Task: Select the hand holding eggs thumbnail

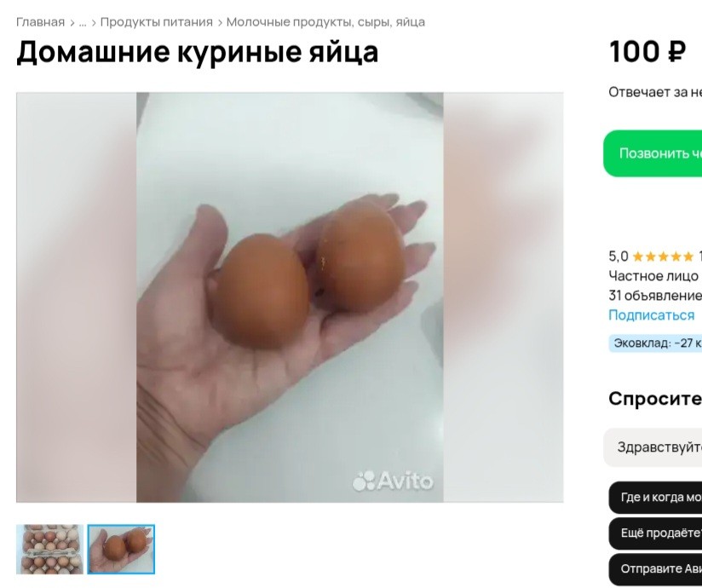Action: (121, 549)
